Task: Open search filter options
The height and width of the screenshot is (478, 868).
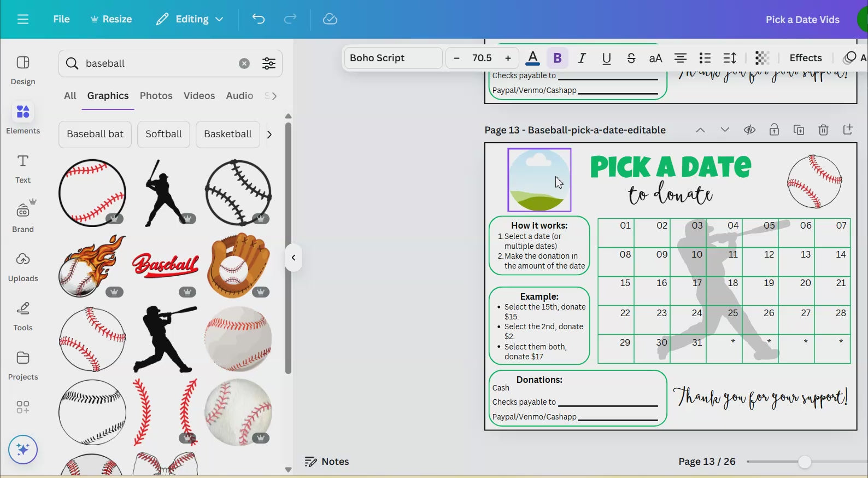Action: pyautogui.click(x=268, y=63)
